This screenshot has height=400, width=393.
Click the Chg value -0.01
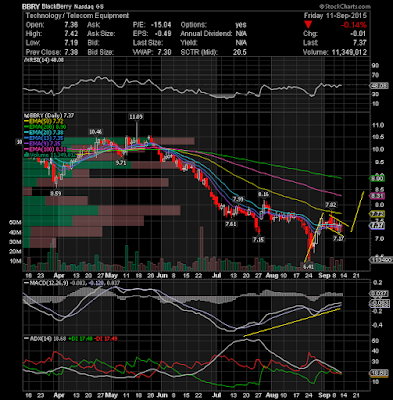[358, 34]
